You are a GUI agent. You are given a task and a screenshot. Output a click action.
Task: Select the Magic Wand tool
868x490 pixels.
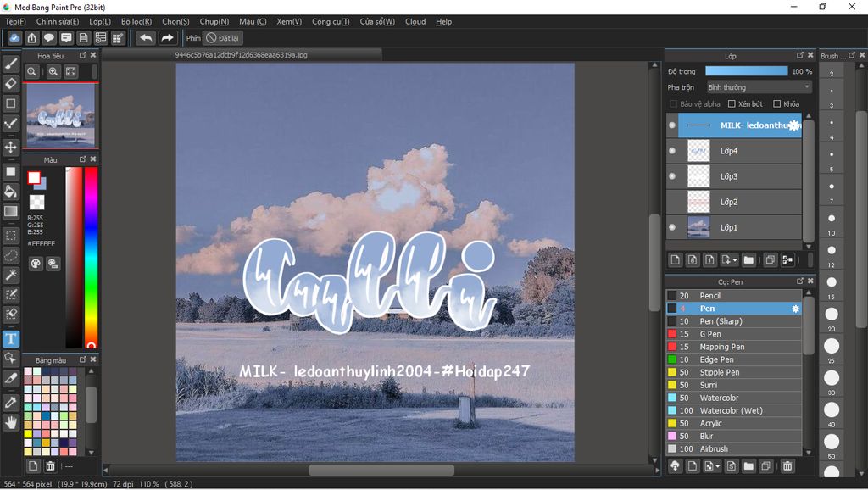[10, 275]
